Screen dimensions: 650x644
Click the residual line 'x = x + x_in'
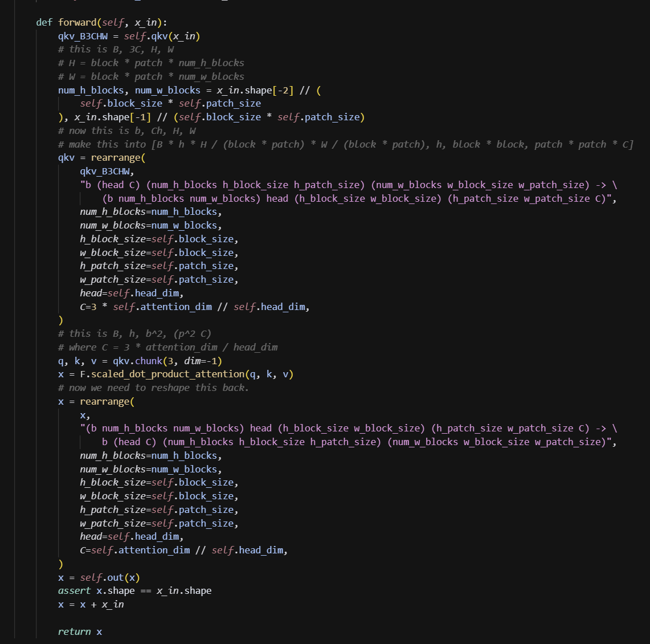point(91,605)
